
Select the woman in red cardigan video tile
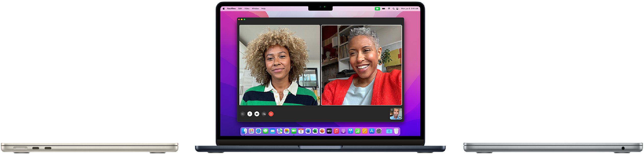coord(361,65)
